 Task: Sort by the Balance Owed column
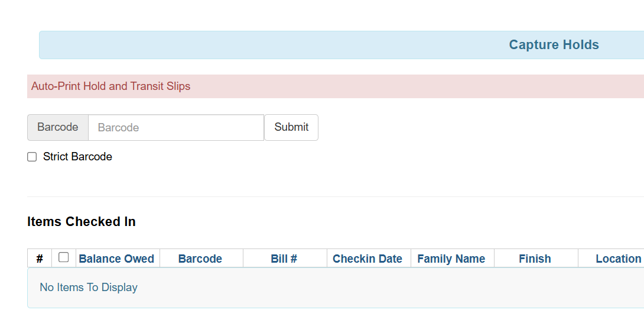pos(116,259)
